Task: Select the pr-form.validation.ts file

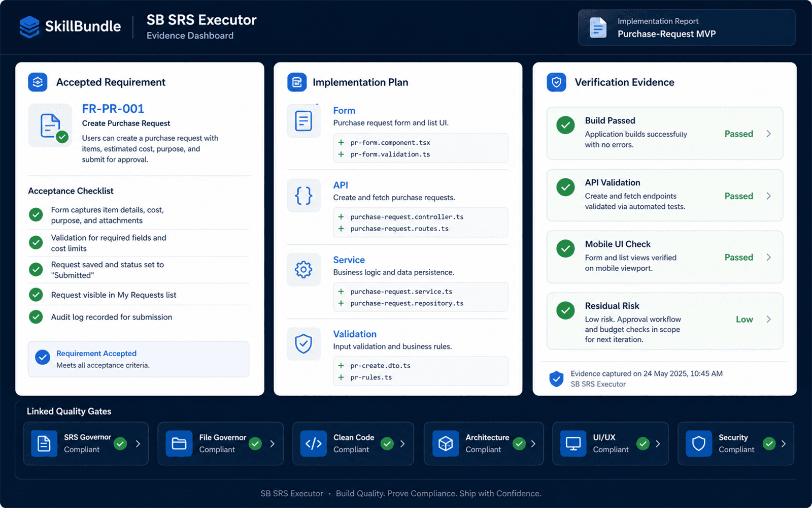Action: click(x=390, y=154)
